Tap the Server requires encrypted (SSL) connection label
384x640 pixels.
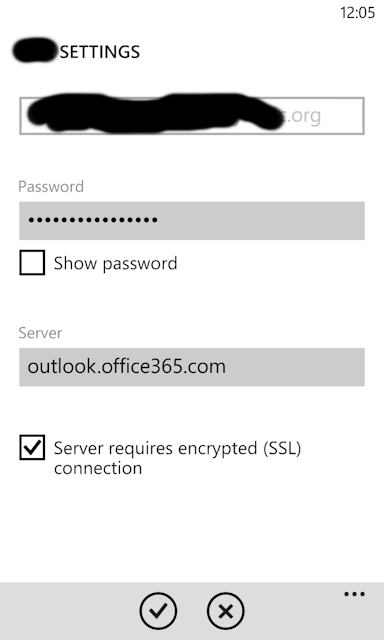178,458
